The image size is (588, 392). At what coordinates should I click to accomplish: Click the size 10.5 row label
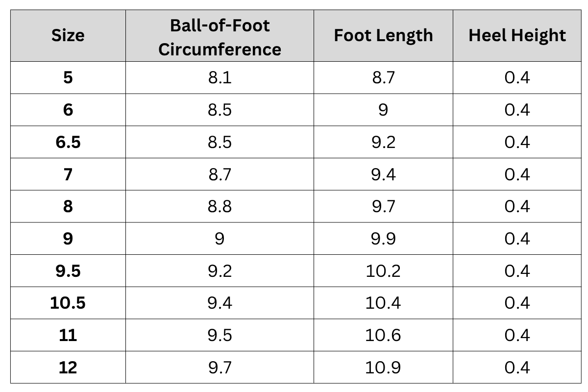pyautogui.click(x=68, y=303)
